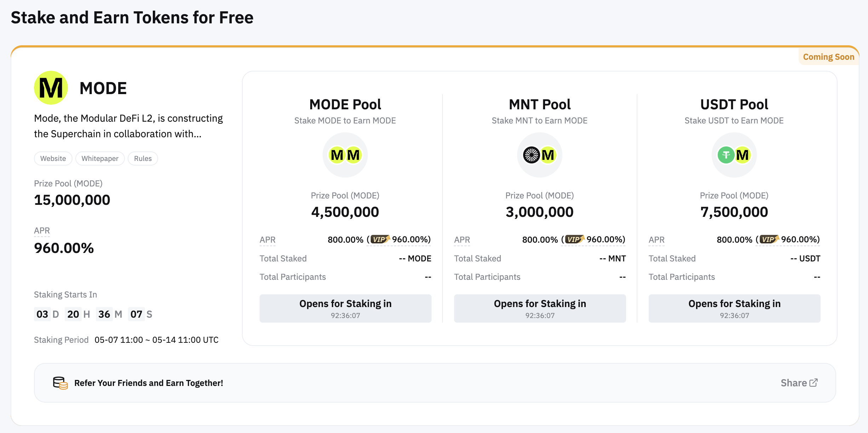Click the underlined APR label under Prize Pool

tap(42, 231)
